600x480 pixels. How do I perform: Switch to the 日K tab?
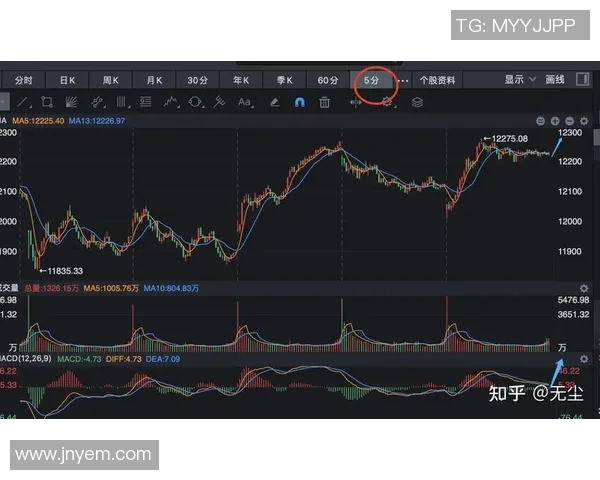[67, 80]
